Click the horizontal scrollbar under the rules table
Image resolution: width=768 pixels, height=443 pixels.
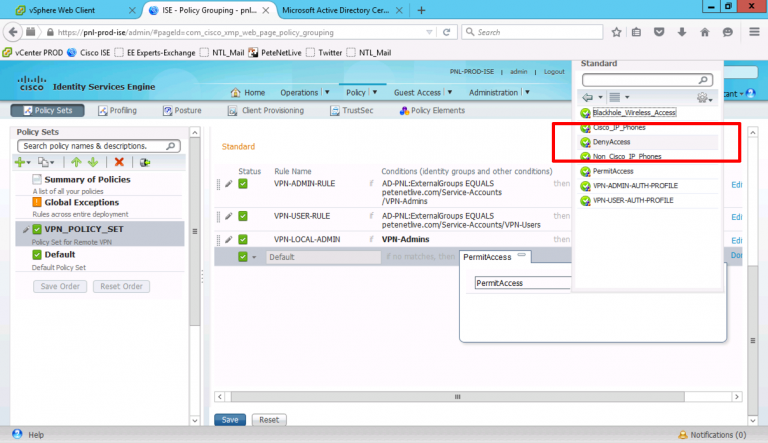pyautogui.click(x=457, y=396)
